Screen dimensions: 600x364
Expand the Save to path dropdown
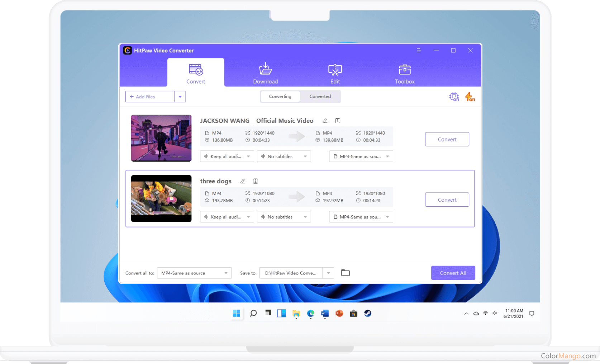328,273
